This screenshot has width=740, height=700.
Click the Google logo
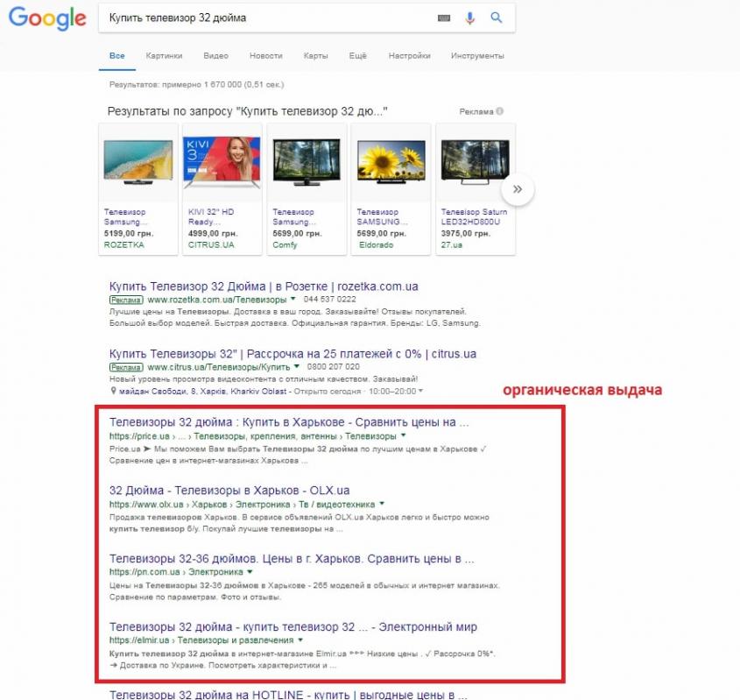click(48, 19)
